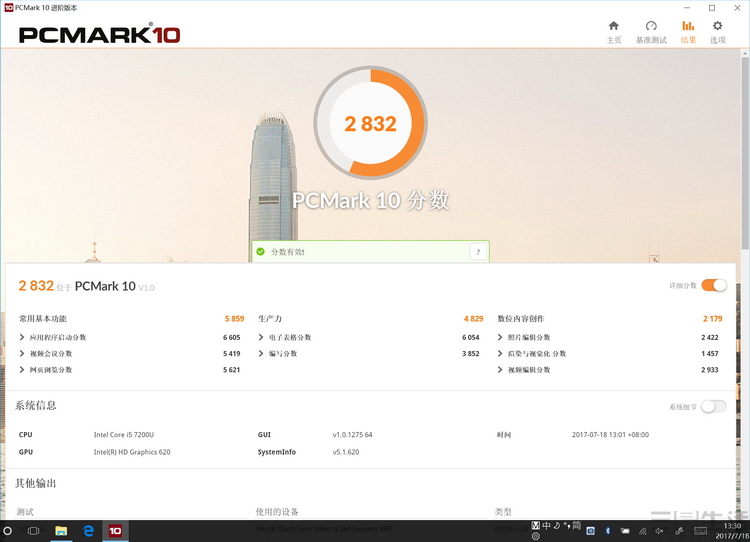Image resolution: width=750 pixels, height=542 pixels.
Task: Click the question mark help button
Action: pos(478,252)
